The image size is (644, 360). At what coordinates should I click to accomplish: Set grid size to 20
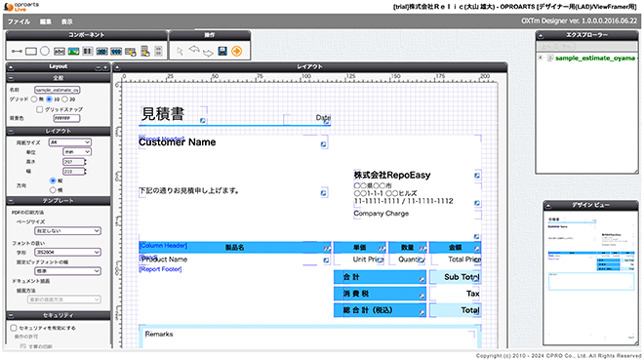click(x=64, y=99)
